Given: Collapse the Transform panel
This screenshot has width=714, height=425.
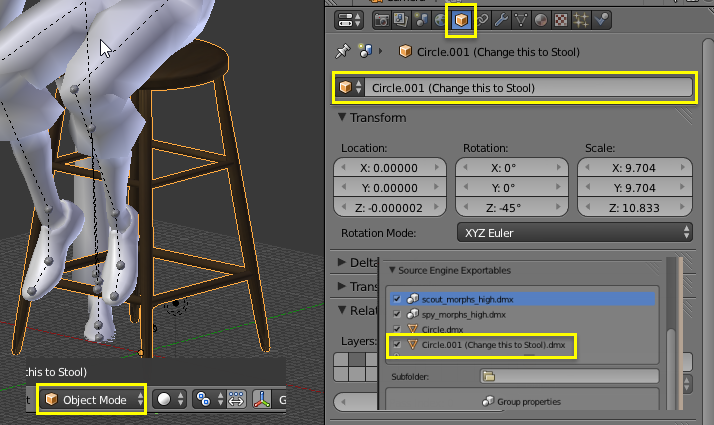Looking at the screenshot, I should coord(342,117).
